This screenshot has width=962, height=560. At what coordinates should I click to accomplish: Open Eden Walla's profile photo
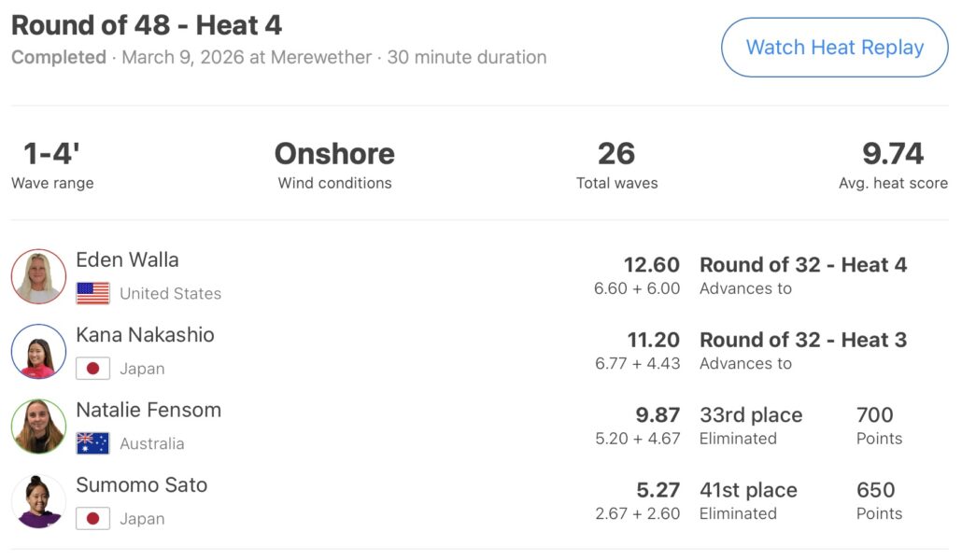click(x=38, y=276)
